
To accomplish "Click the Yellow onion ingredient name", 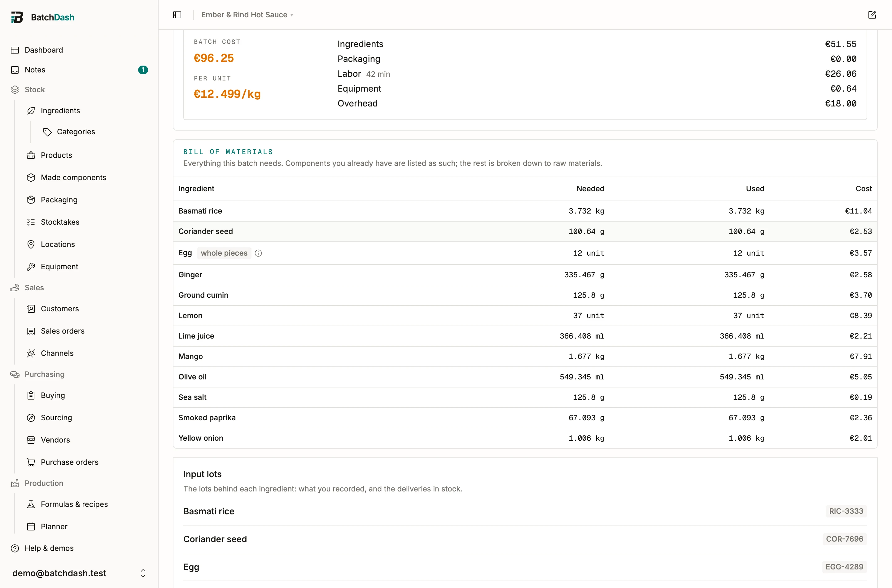I will pos(200,438).
